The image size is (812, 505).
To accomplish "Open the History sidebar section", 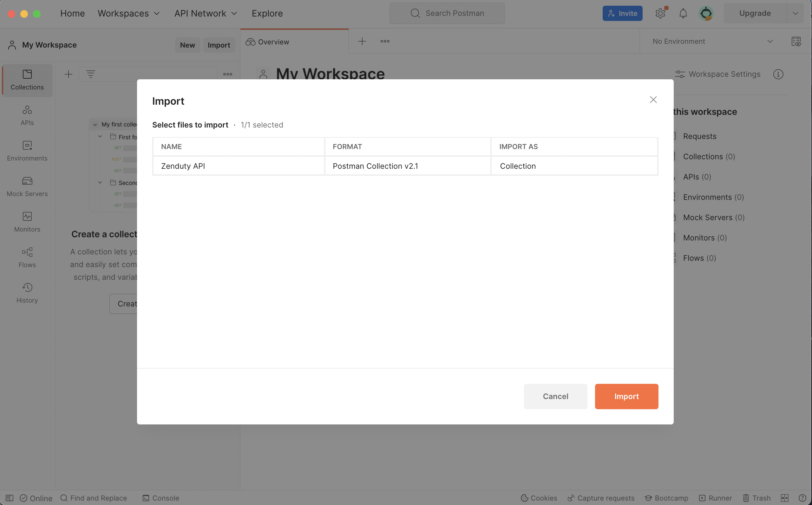I will (27, 293).
